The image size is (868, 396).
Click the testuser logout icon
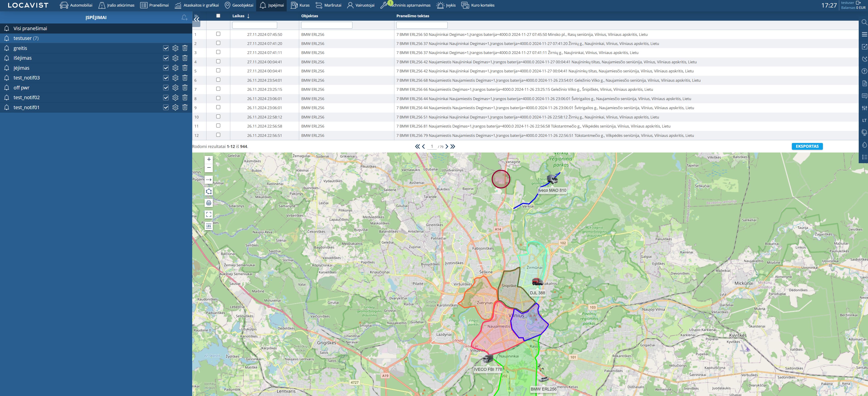pyautogui.click(x=858, y=3)
